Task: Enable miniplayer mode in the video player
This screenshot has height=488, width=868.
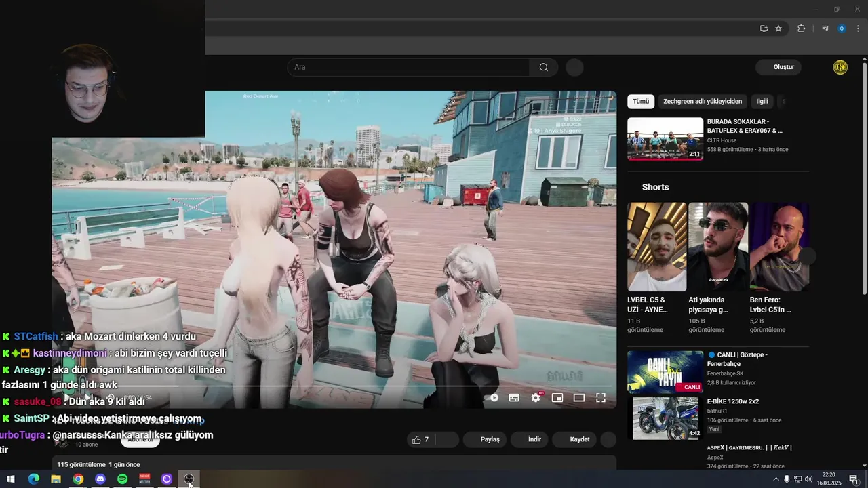Action: 557,398
